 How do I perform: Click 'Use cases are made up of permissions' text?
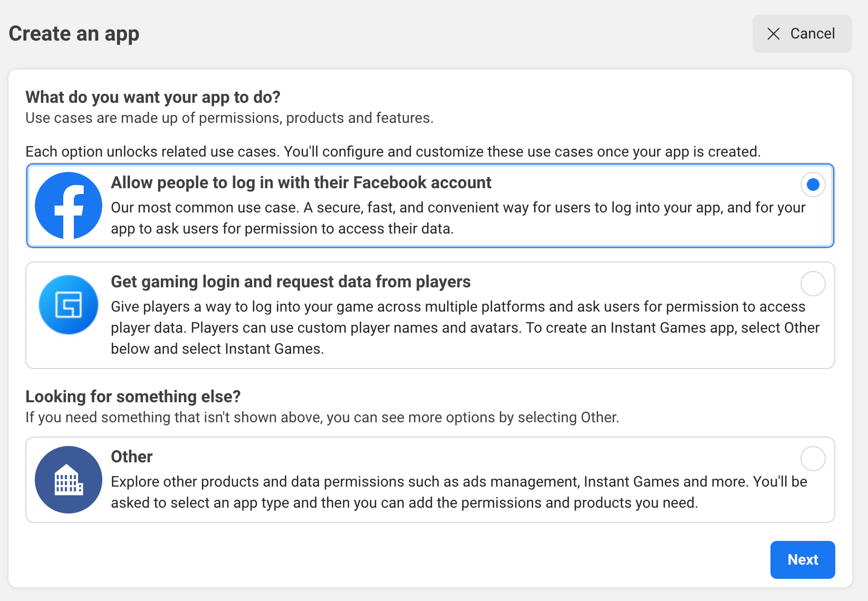coord(229,118)
